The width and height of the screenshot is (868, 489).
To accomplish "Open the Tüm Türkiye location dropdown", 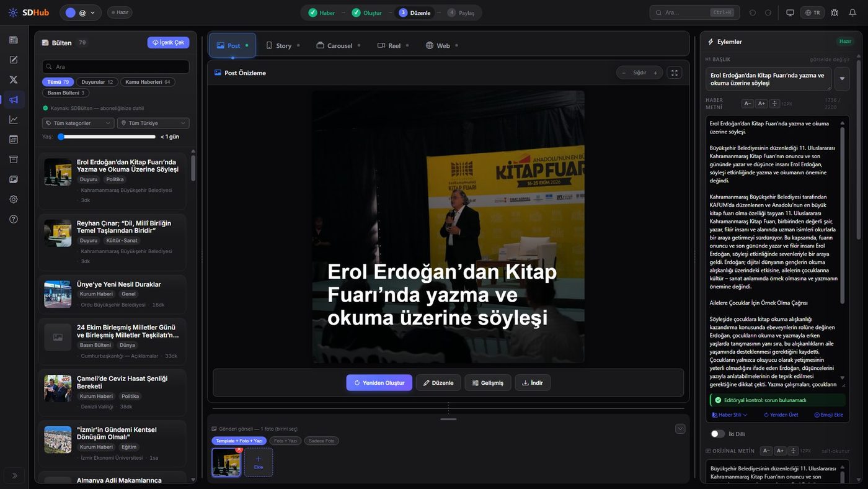I will click(153, 123).
